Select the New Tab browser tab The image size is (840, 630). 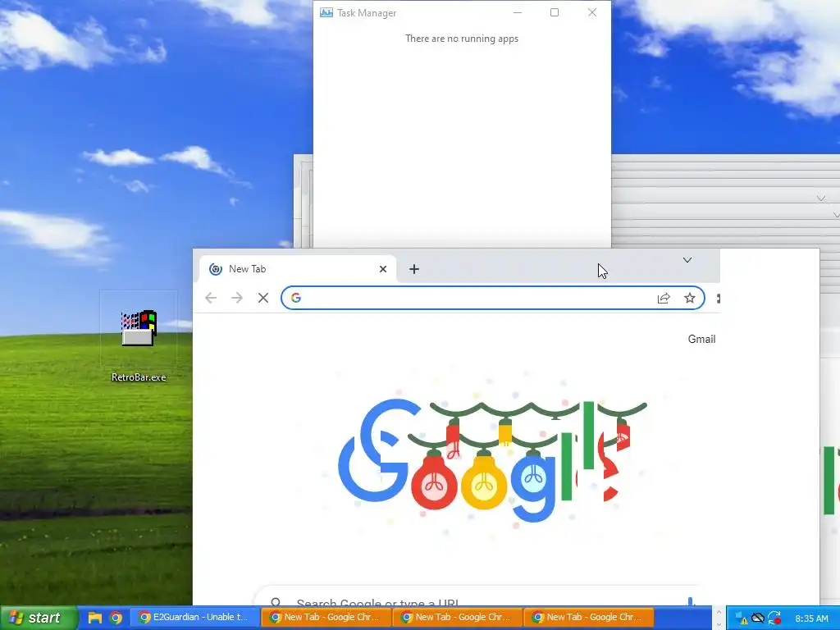point(297,269)
